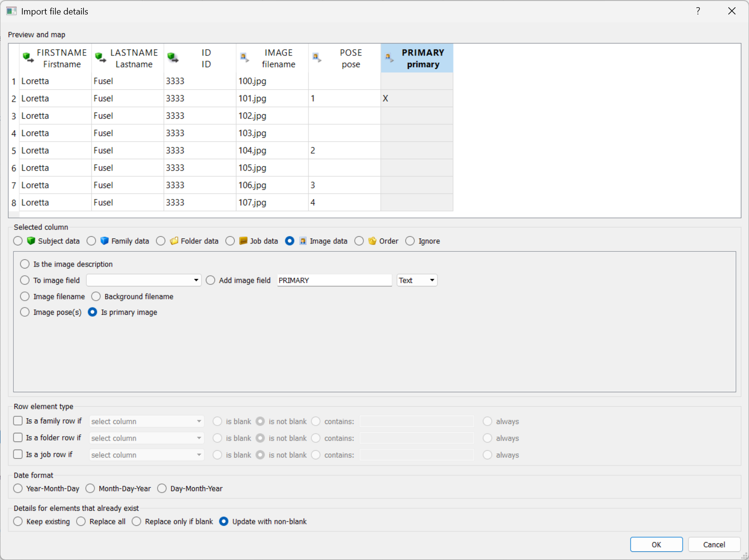The width and height of the screenshot is (749, 560).
Task: Choose job row contains radio
Action: coord(316,455)
